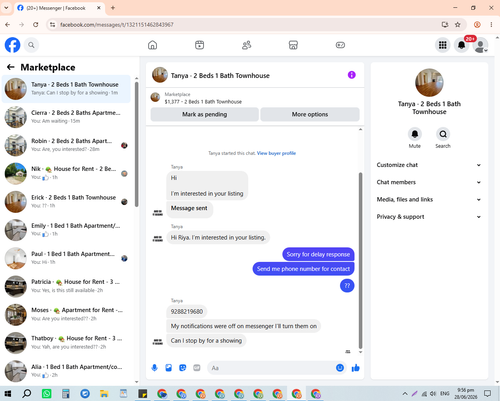Open WhatsApp from the taskbar
The width and height of the screenshot is (500, 401).
point(46,394)
